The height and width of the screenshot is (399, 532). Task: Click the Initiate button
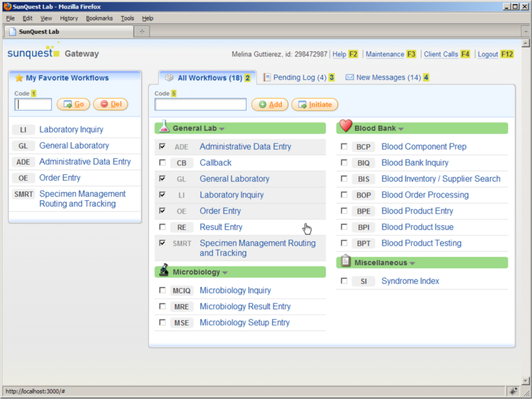tap(315, 104)
